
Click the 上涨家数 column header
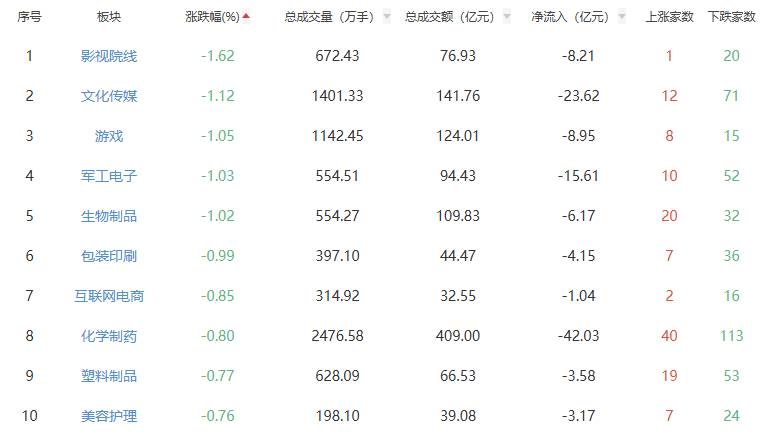tap(670, 17)
